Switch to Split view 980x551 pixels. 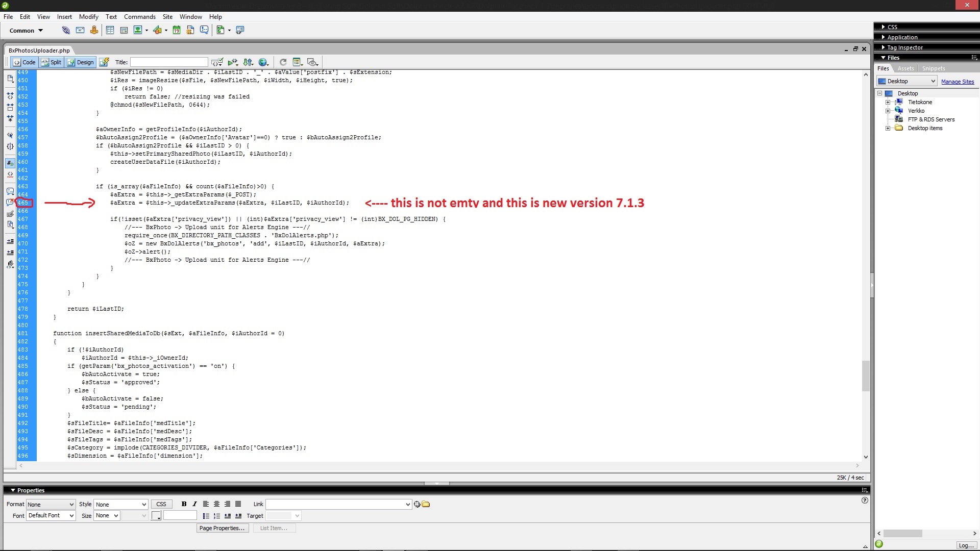tap(52, 62)
